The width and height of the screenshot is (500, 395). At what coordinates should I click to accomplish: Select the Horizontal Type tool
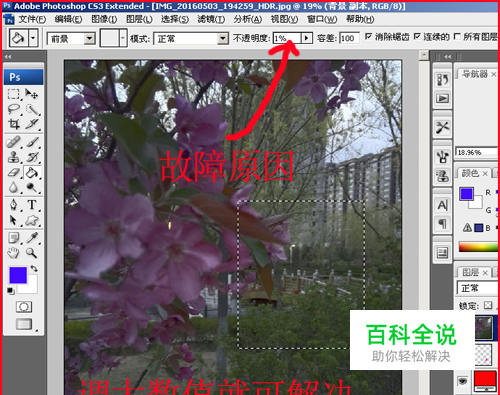click(32, 205)
